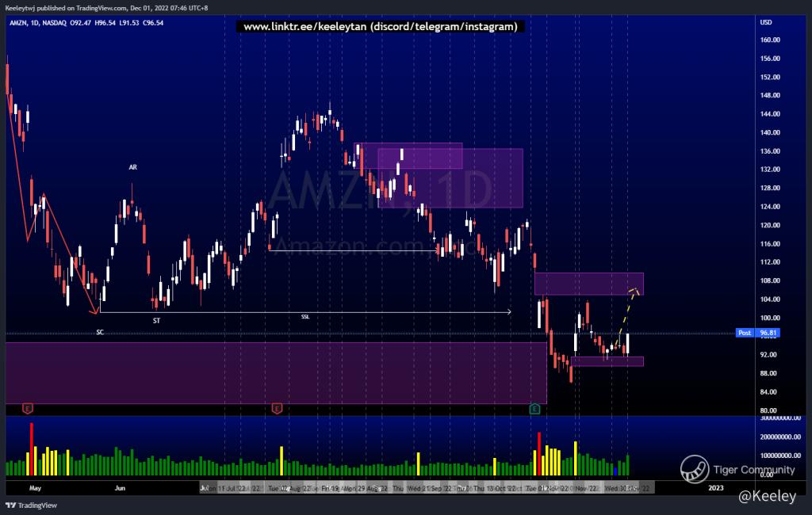Select the purple supply zone rectangle near 108
812x515 pixels.
pyautogui.click(x=589, y=284)
